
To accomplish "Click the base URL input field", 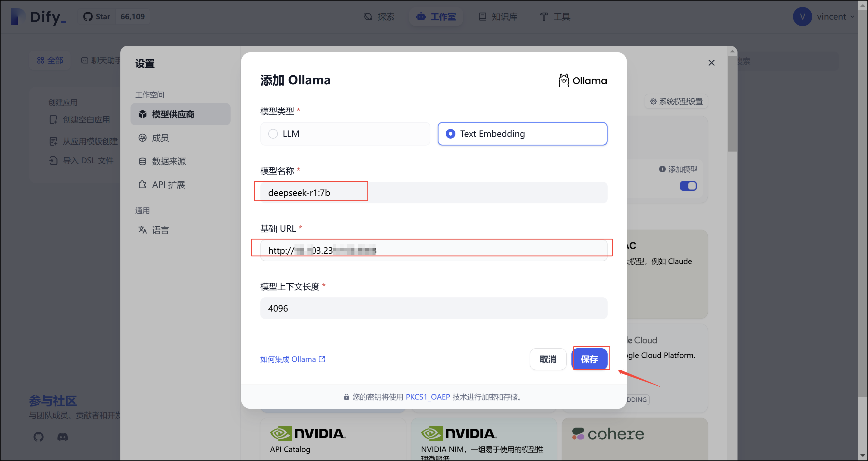I will pos(434,250).
